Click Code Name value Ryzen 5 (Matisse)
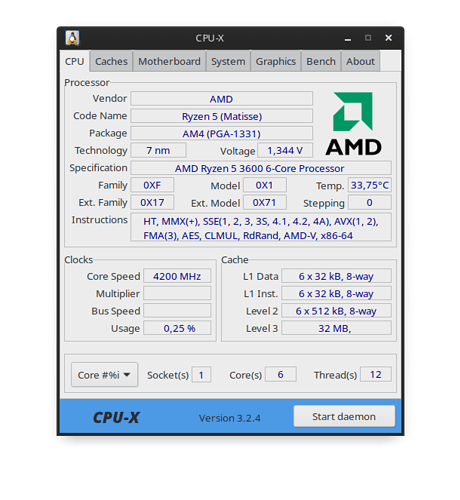 [221, 116]
